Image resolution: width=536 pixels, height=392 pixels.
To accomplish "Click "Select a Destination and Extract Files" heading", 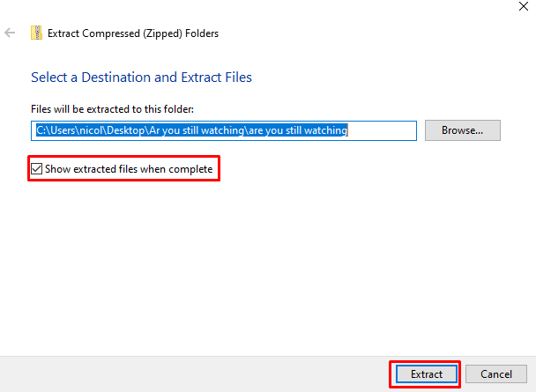I will [x=141, y=78].
